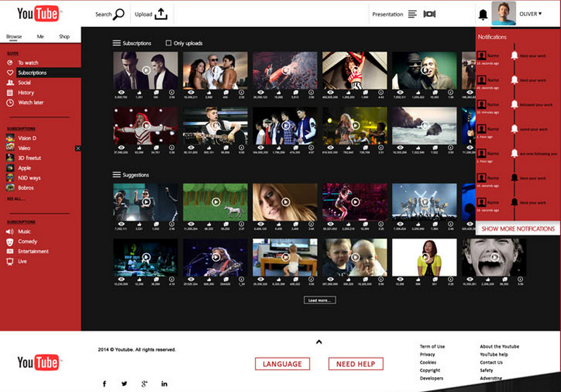Click the Facebook icon in footer
Viewport: 561px width, 392px height.
pyautogui.click(x=104, y=384)
